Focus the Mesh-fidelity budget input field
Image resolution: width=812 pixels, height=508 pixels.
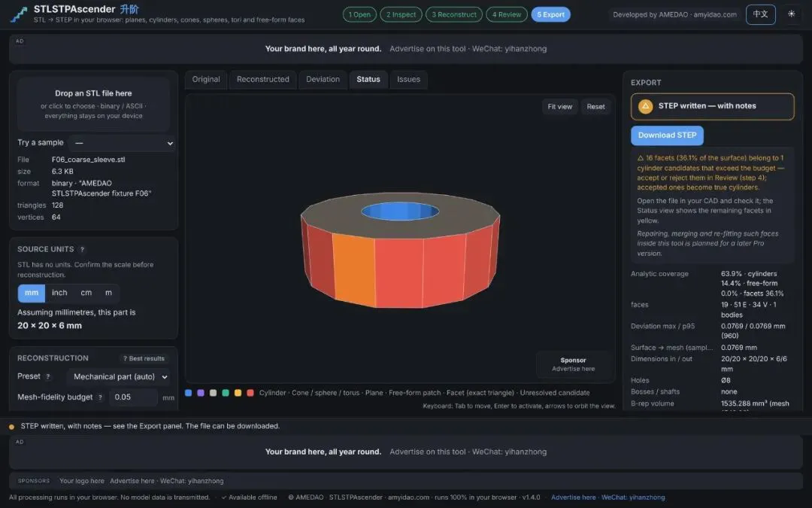(x=133, y=397)
